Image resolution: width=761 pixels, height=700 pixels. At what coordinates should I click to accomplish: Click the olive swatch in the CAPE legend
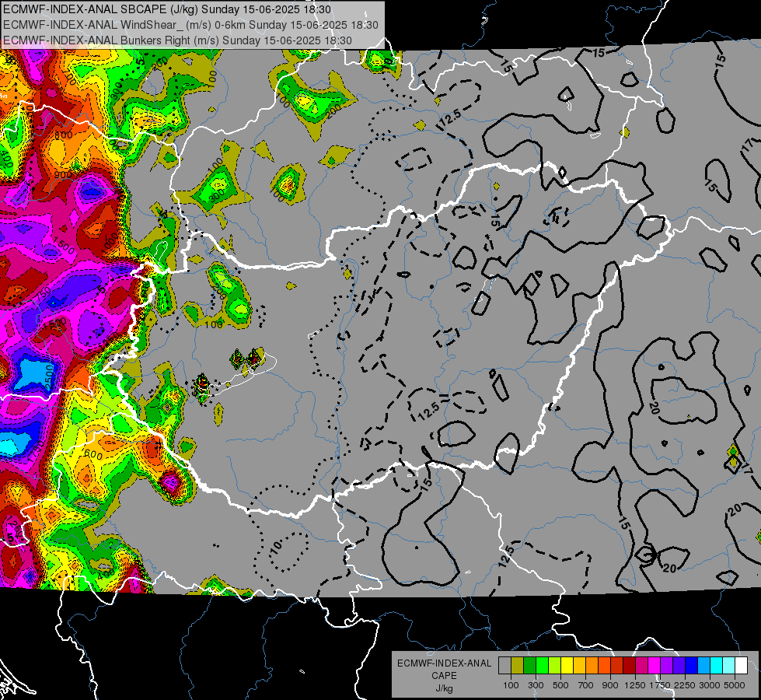click(518, 666)
